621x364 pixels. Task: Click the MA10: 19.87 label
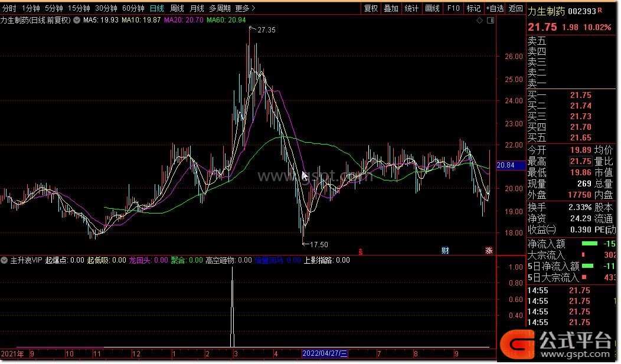[x=141, y=20]
